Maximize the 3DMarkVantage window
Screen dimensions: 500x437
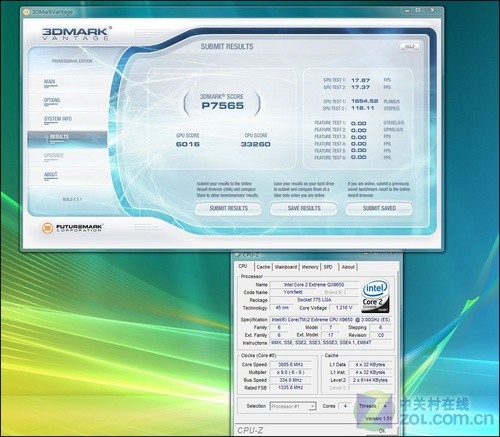pos(418,11)
